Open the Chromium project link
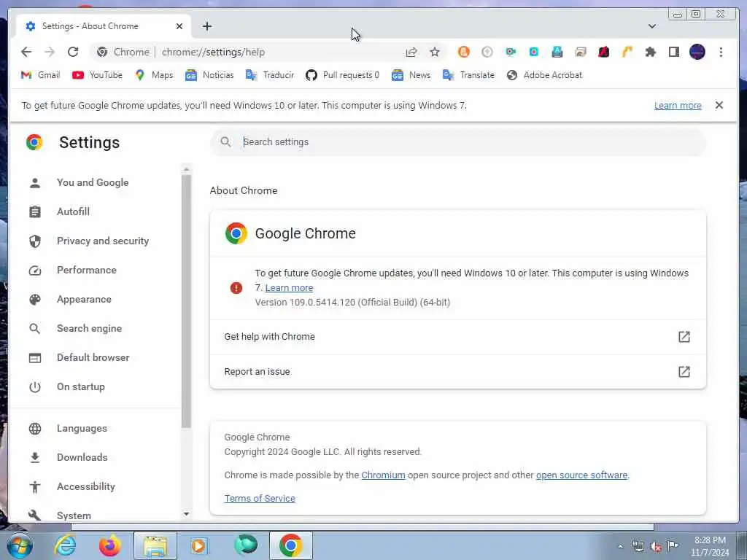This screenshot has height=560, width=747. coord(383,475)
